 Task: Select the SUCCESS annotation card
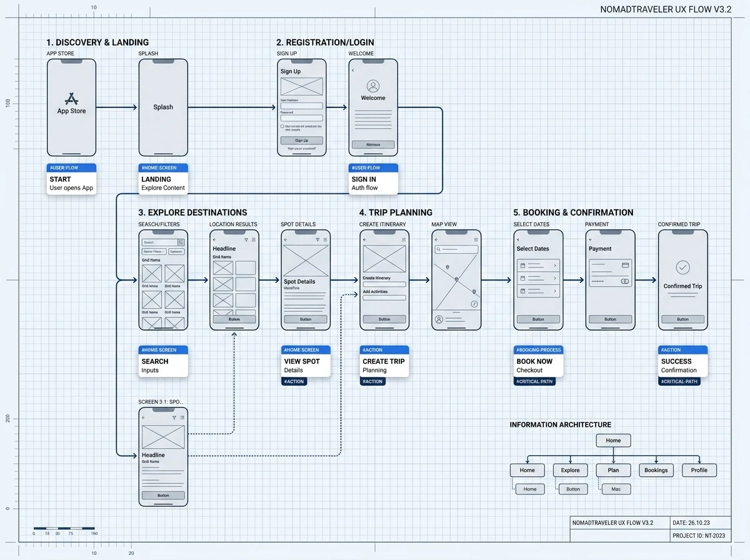(x=683, y=362)
